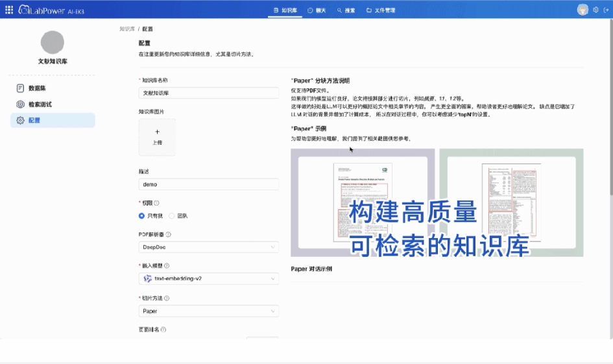Viewport: 613px width, 364px height.
Task: Click help icon beside 嵌入模型
Action: pyautogui.click(x=167, y=266)
